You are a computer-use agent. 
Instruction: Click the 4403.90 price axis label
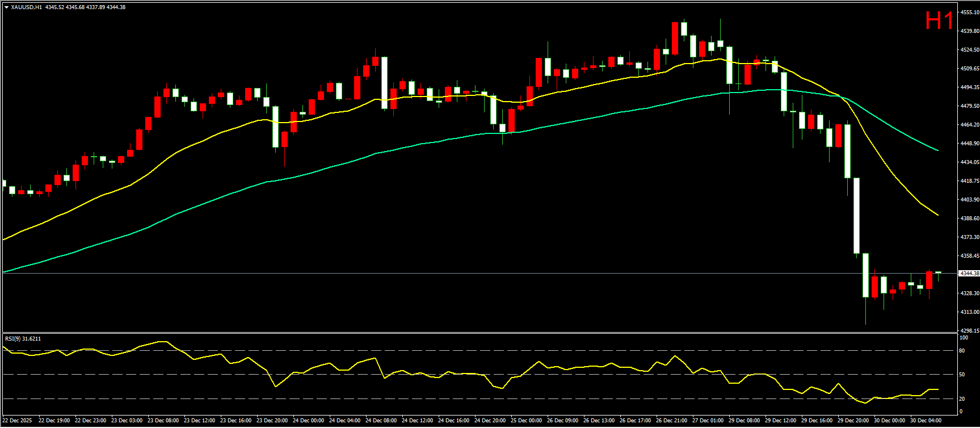(x=969, y=200)
